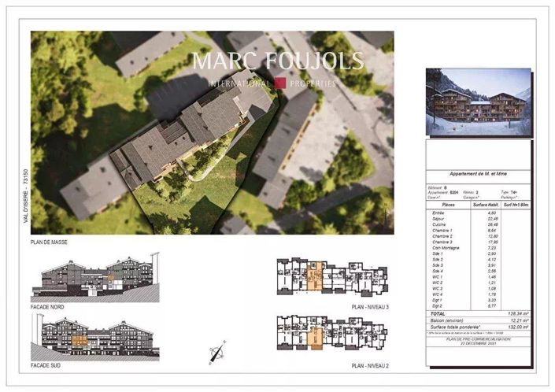The image size is (555, 392).
Task: Click the orange highlighted area on Facade Sud
Action: [80, 340]
